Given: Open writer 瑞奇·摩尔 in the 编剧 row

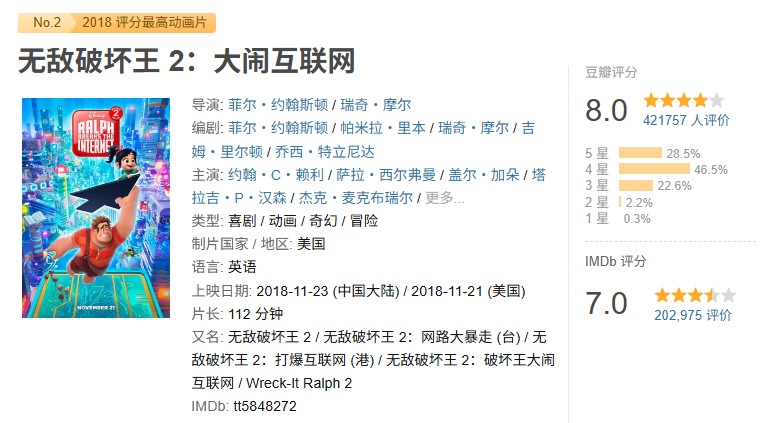Looking at the screenshot, I should [473, 128].
